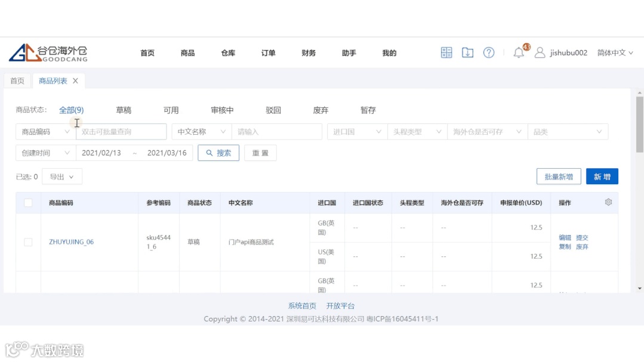Screen dimensions: 644x362
Task: Open the 财务 top menu
Action: point(309,53)
